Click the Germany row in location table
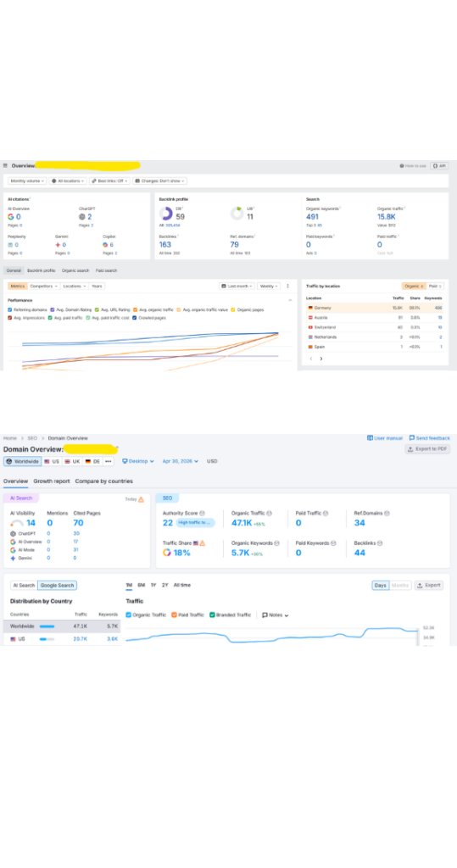This screenshot has width=457, height=868. [374, 308]
